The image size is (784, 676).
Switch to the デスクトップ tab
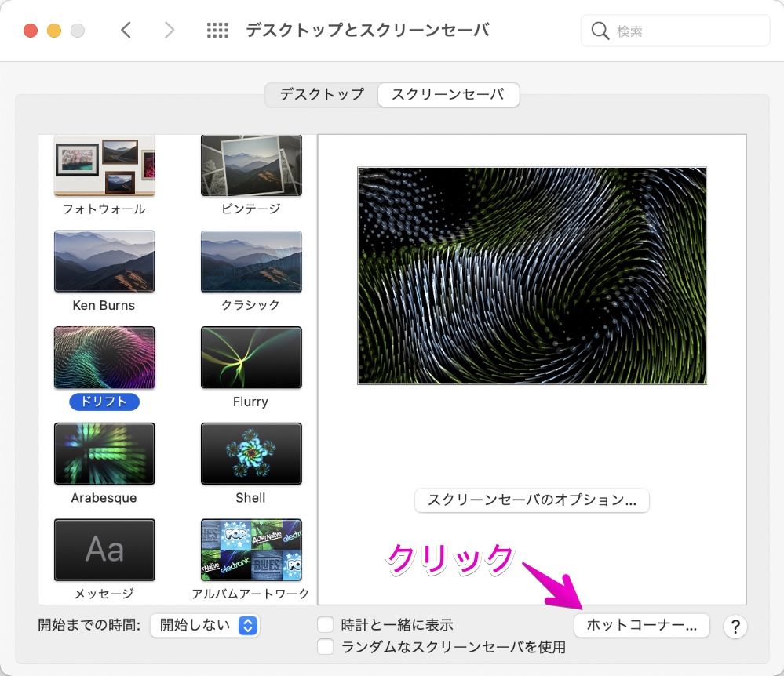322,94
